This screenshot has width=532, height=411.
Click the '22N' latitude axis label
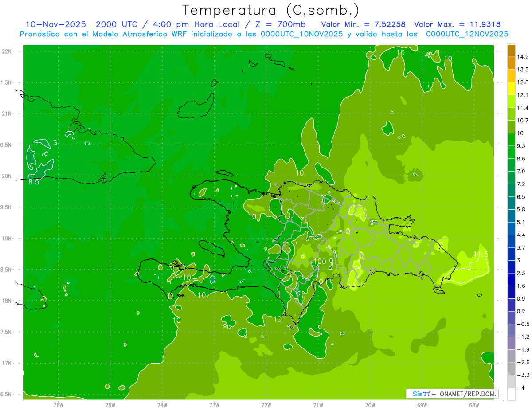[8, 51]
